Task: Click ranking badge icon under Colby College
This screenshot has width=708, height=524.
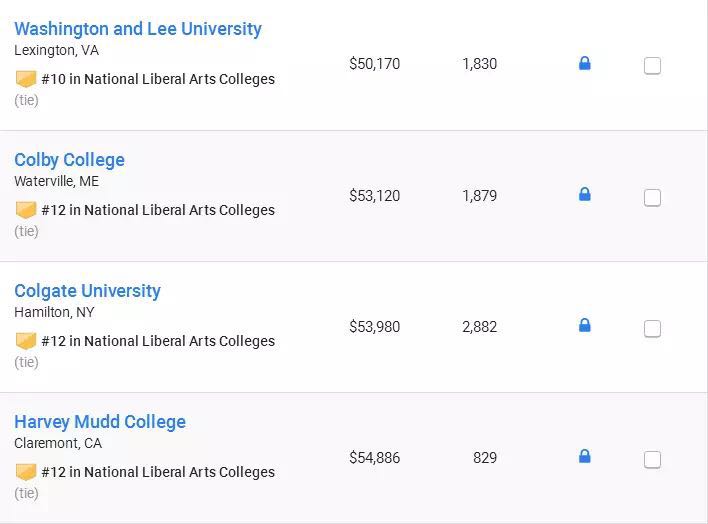Action: 26,210
